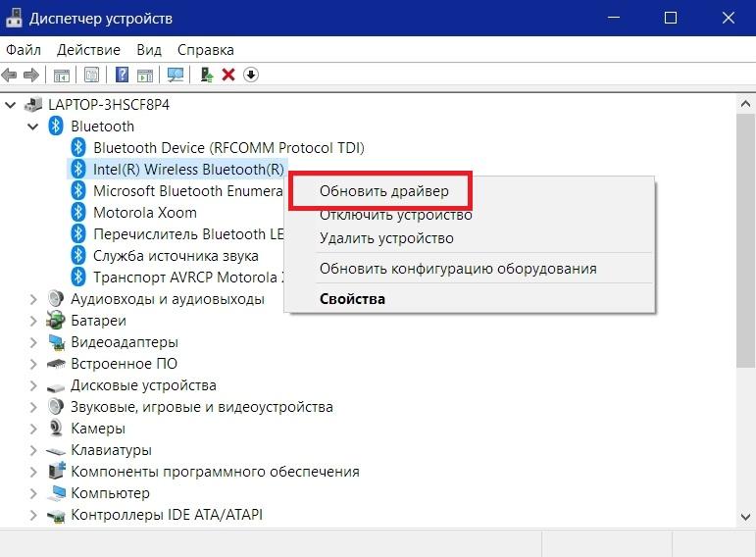Open the Вид menu
The width and height of the screenshot is (756, 557).
[148, 50]
